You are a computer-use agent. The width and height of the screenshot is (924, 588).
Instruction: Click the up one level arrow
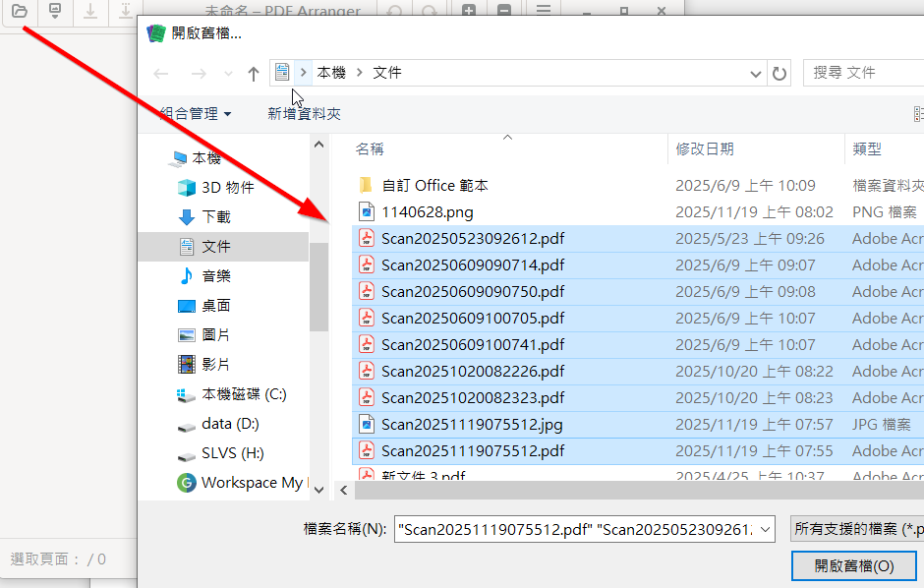254,74
